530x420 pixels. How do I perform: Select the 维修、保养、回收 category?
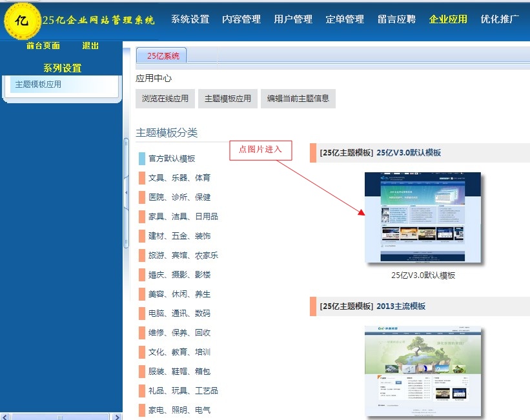click(x=179, y=332)
